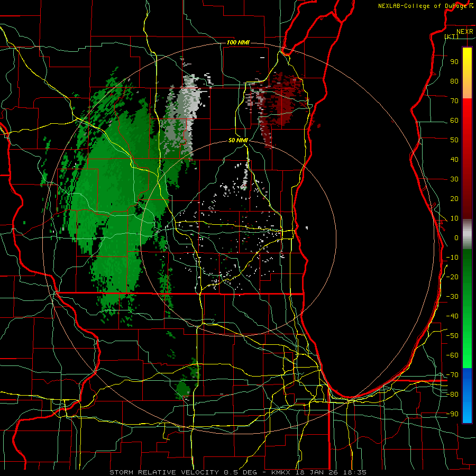476x476 pixels.
Task: Click the "NEXR" label above the legend
Action: (464, 32)
